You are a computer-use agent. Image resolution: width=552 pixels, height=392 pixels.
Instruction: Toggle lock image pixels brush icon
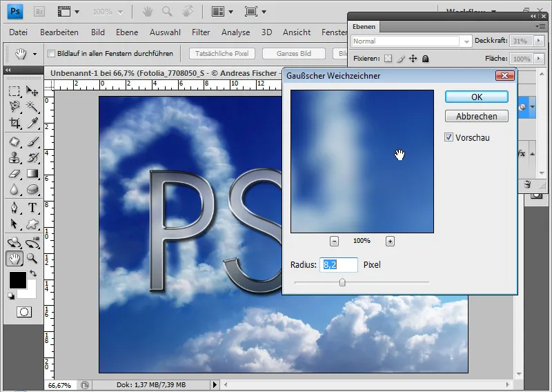pyautogui.click(x=401, y=59)
